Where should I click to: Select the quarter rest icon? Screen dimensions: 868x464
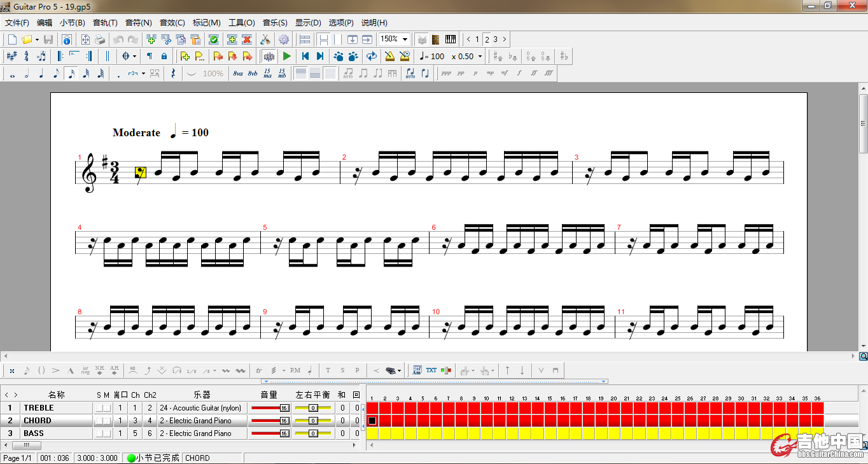point(173,73)
